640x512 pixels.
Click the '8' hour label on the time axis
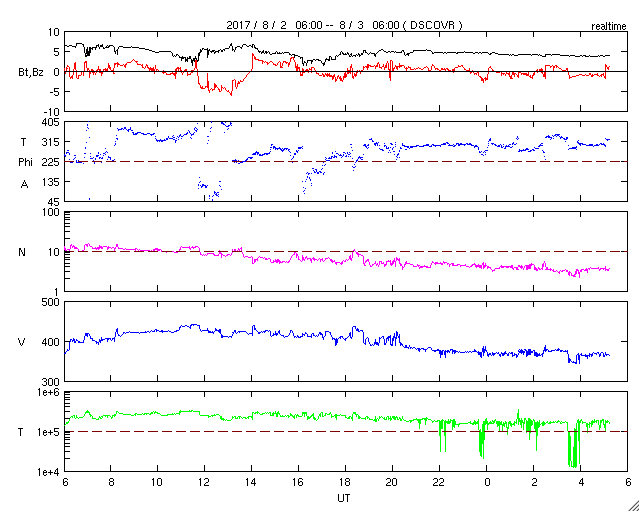point(111,483)
